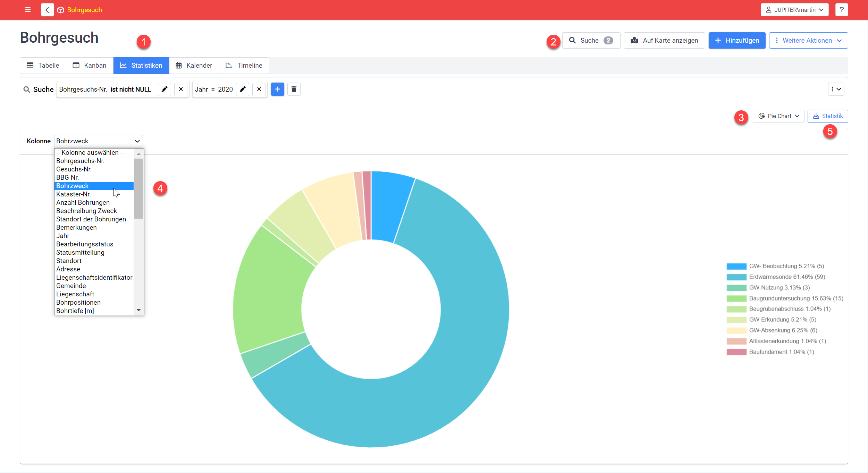Toggle the Erdwärmesonde legend entry
Screen dimensions: 868x473
776,277
